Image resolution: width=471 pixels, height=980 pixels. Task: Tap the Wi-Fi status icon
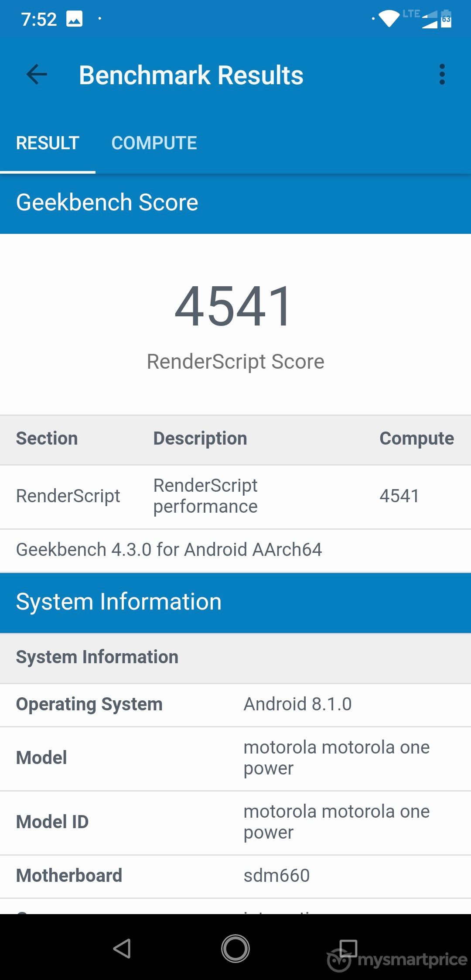pos(389,19)
